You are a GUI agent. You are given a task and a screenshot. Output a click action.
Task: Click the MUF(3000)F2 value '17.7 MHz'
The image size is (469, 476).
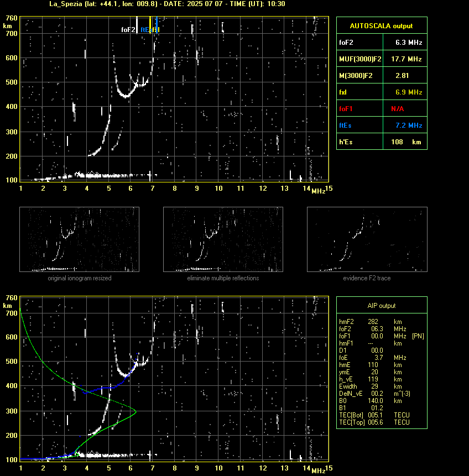click(x=406, y=59)
